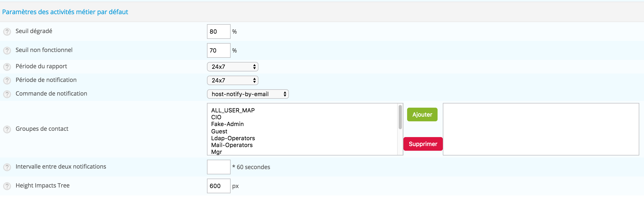Click help icon beside Seuil non fonctionnel
The height and width of the screenshot is (198, 644).
(7, 51)
